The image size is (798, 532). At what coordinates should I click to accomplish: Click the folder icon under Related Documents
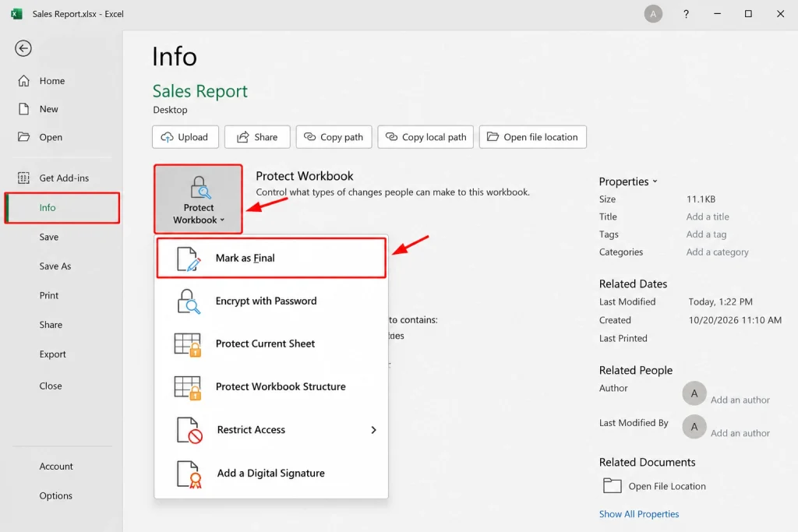tap(613, 486)
